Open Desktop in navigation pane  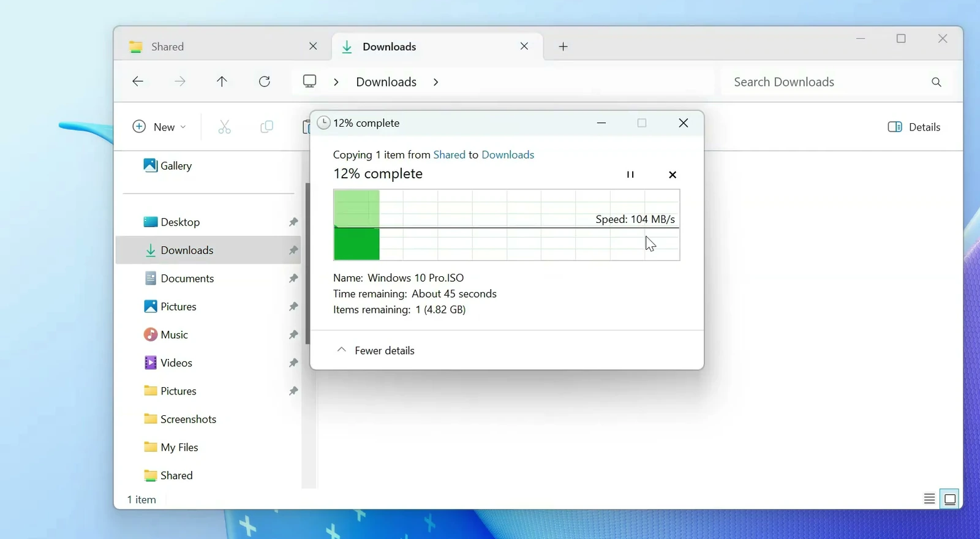click(x=171, y=222)
